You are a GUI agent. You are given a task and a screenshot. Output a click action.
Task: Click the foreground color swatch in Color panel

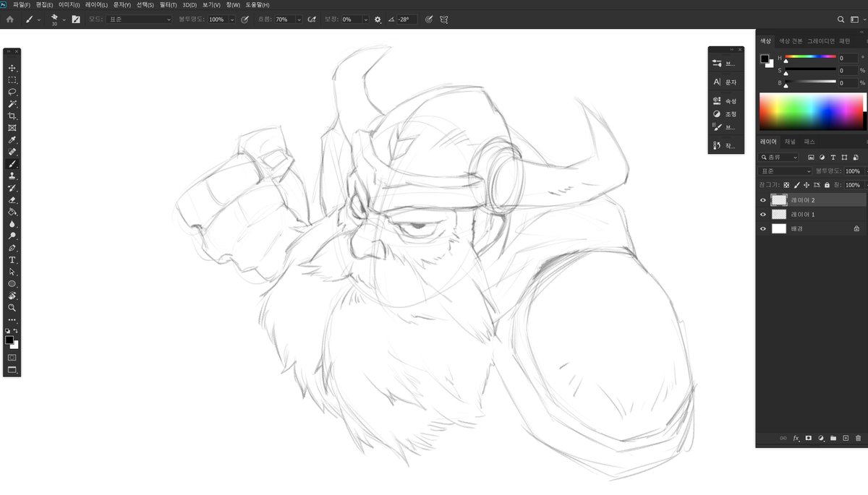[x=765, y=59]
